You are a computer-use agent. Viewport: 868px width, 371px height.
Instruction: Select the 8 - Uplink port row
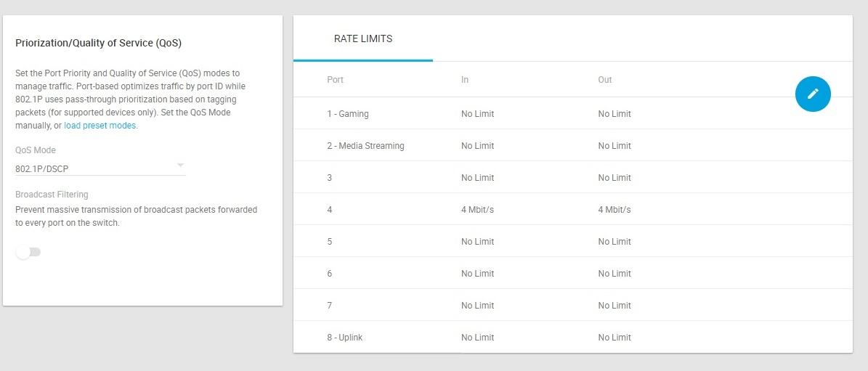(x=345, y=338)
